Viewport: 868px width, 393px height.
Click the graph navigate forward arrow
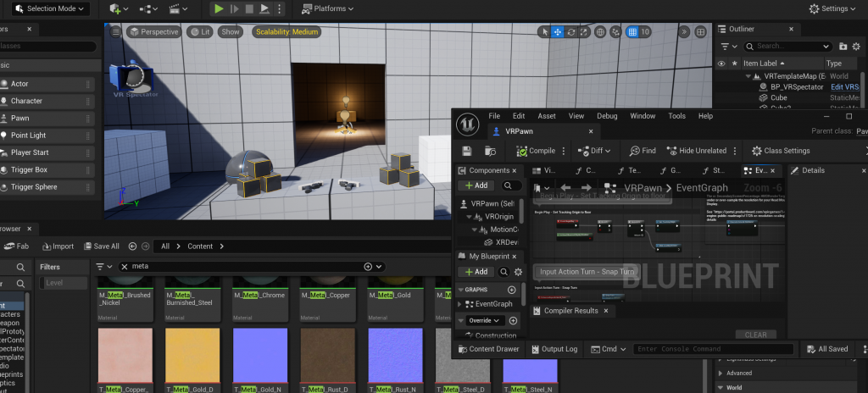(587, 188)
